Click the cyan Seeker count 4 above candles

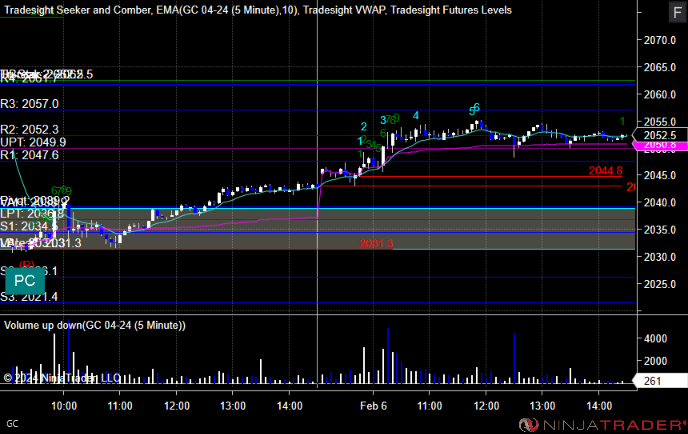[x=416, y=115]
